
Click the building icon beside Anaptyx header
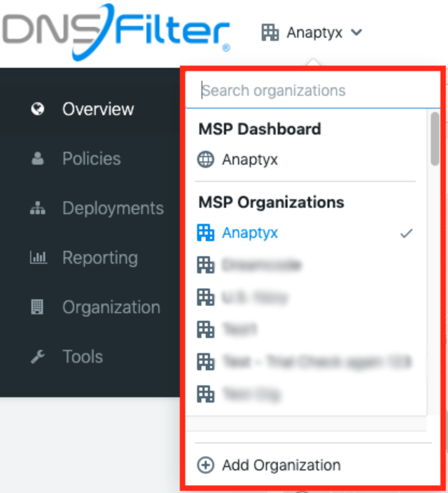pyautogui.click(x=270, y=32)
